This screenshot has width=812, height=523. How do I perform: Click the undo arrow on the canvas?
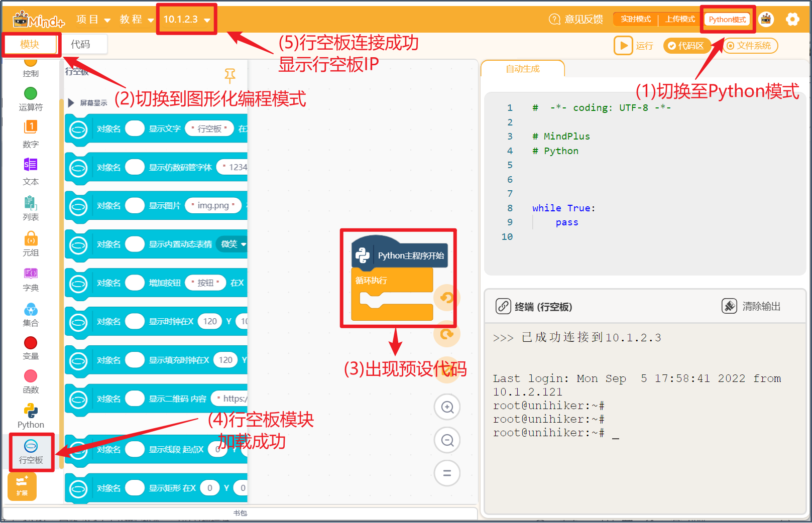[446, 298]
